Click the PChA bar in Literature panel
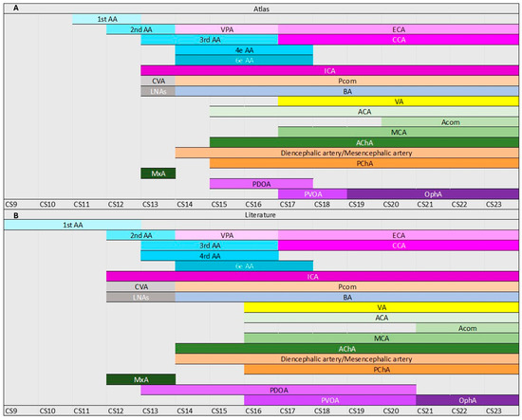The width and height of the screenshot is (522, 420). click(382, 369)
